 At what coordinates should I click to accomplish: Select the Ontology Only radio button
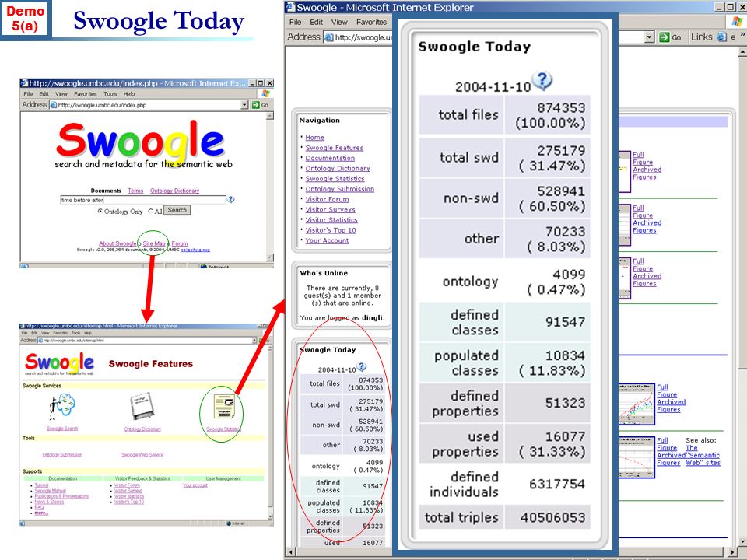click(100, 211)
